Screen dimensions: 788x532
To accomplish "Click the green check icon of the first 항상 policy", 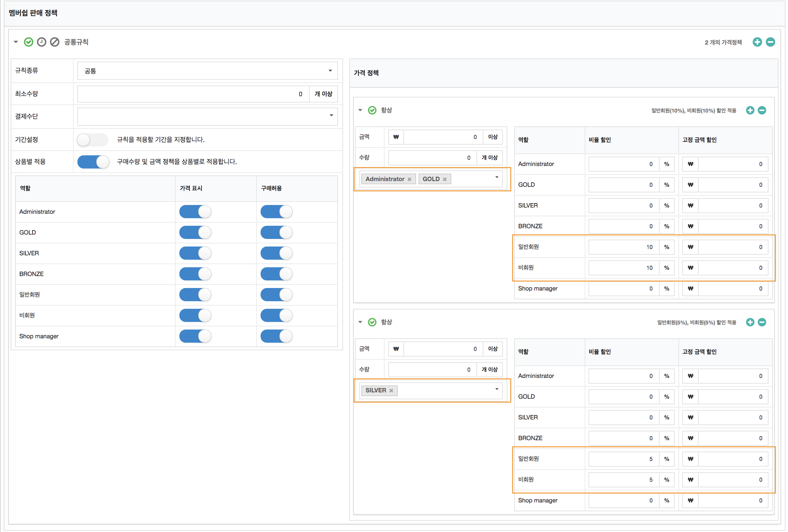I will [x=372, y=110].
